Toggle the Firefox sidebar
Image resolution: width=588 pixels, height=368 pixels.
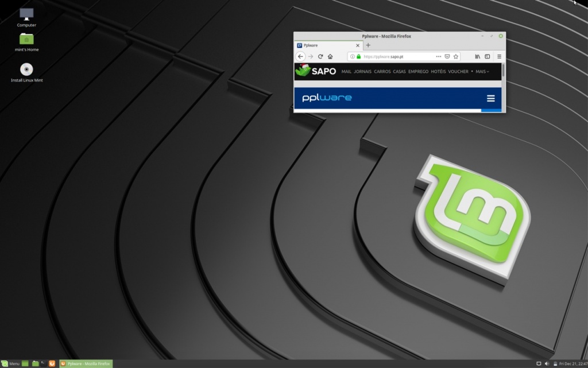click(x=488, y=56)
